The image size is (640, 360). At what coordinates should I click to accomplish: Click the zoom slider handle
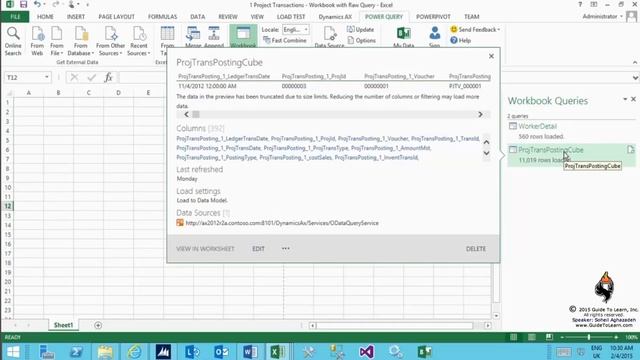589,337
